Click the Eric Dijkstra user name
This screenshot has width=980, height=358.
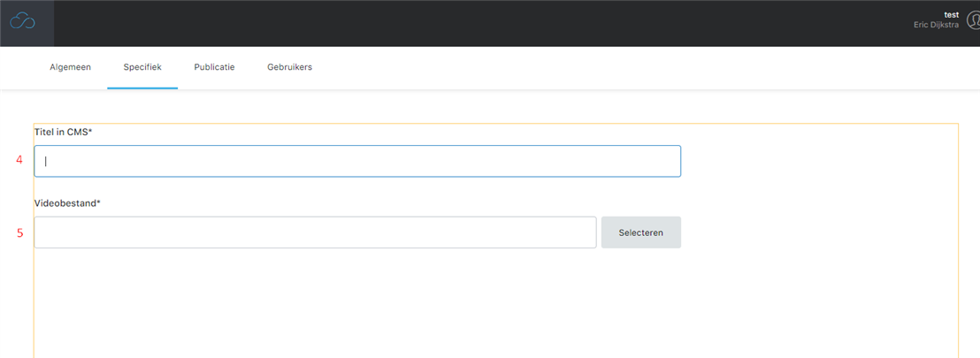tap(937, 26)
